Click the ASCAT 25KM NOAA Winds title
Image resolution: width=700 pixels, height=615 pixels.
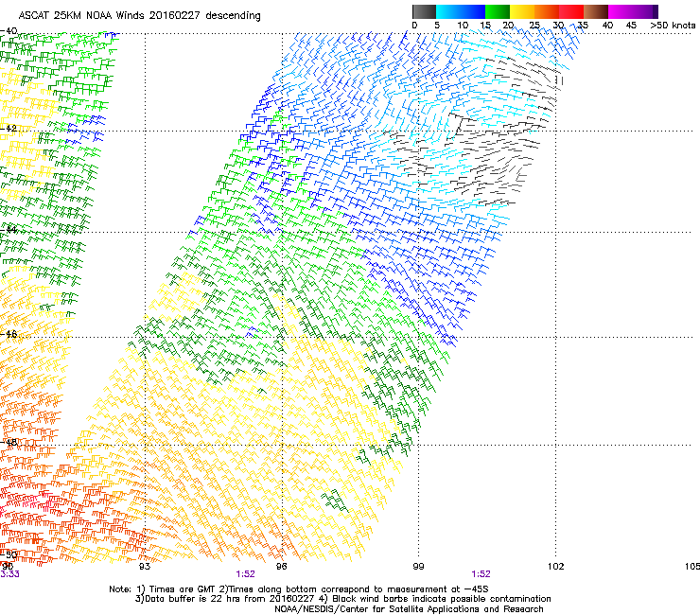coord(139,15)
